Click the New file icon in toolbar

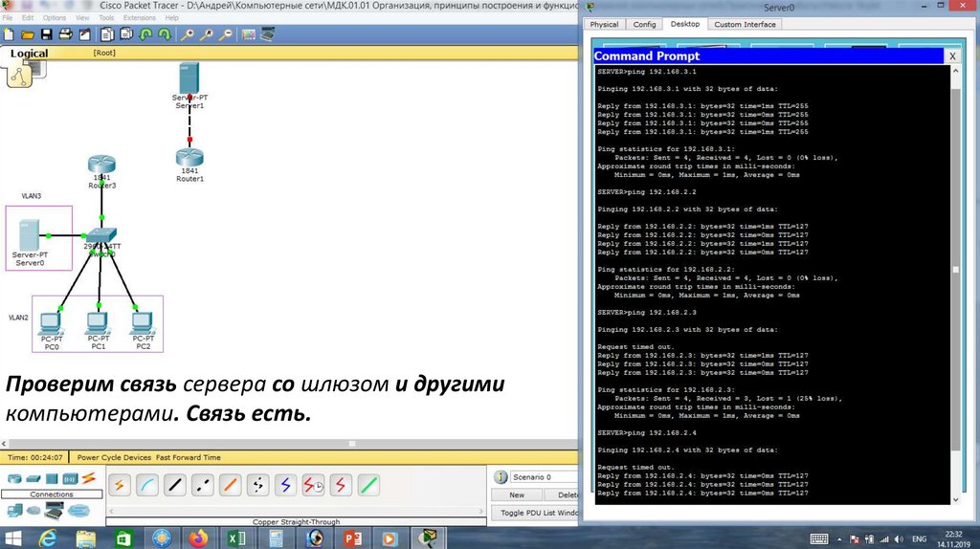(9, 34)
